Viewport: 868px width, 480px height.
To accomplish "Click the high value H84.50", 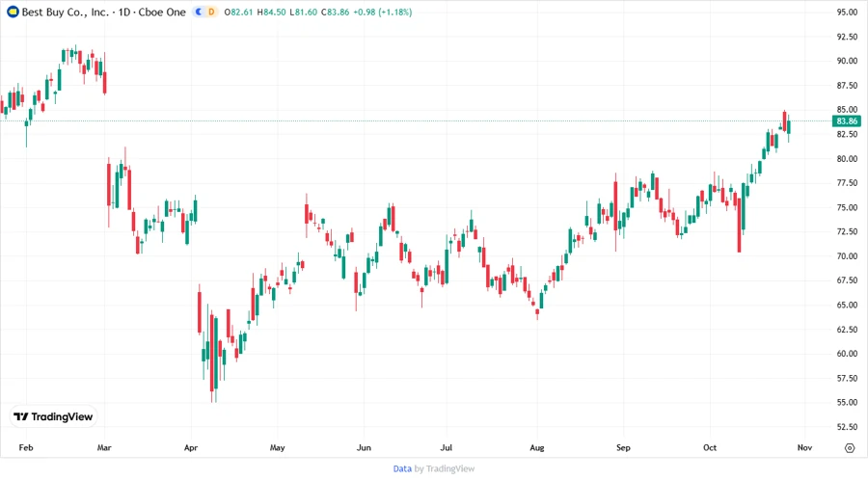I will (271, 13).
